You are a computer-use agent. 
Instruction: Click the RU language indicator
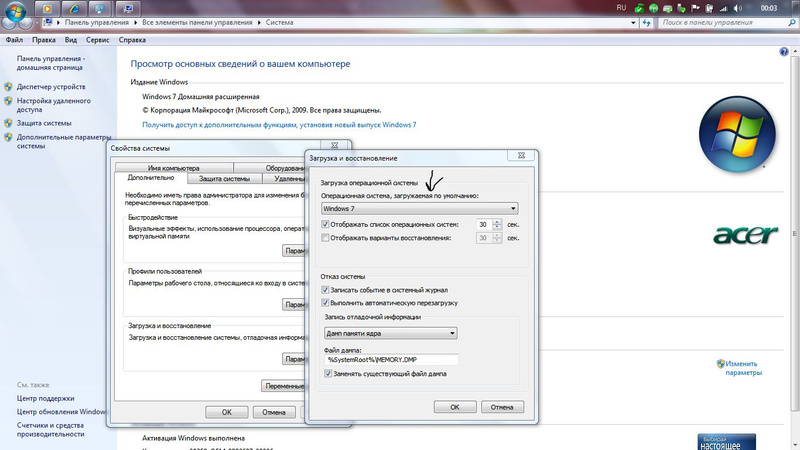(621, 8)
